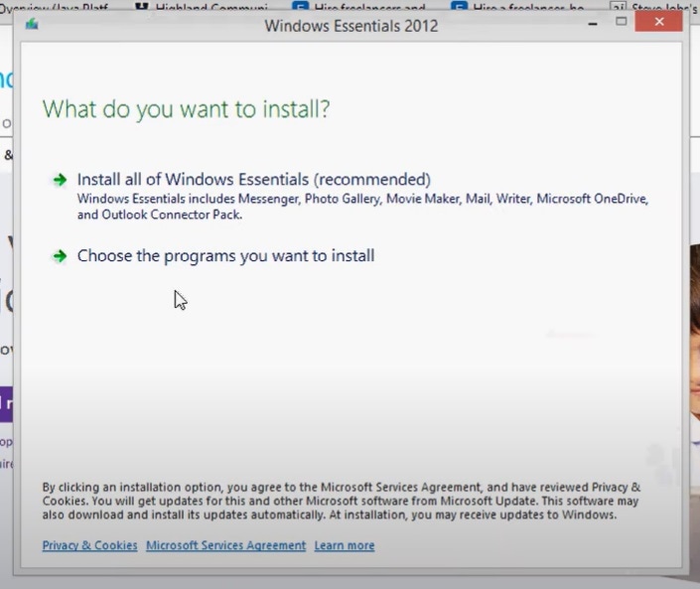This screenshot has width=700, height=589.
Task: Open the Learn more link
Action: (x=345, y=545)
